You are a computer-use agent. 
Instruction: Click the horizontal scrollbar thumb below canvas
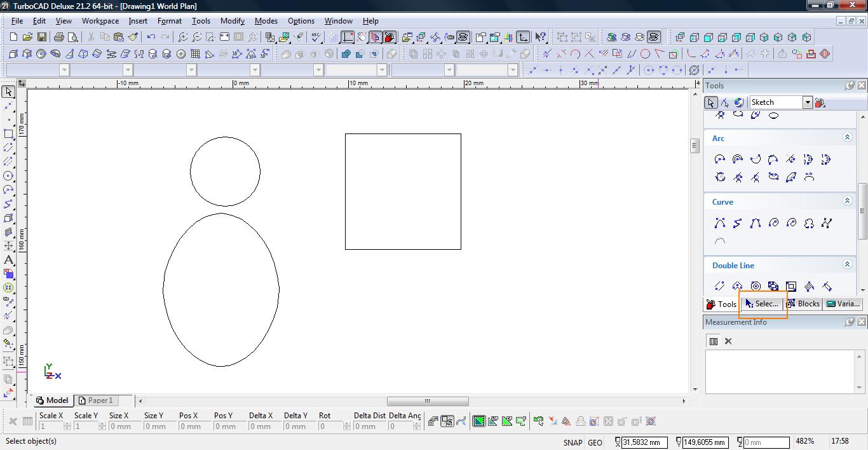[x=428, y=401]
